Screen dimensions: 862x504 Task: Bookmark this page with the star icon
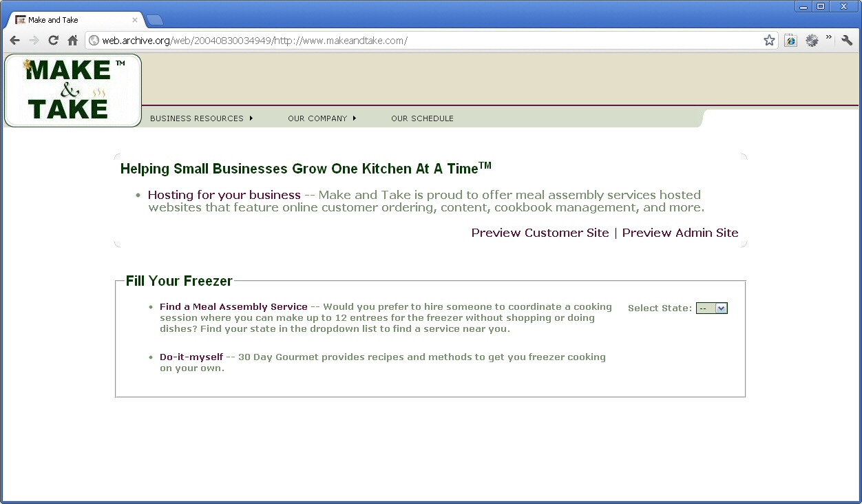[x=769, y=41]
